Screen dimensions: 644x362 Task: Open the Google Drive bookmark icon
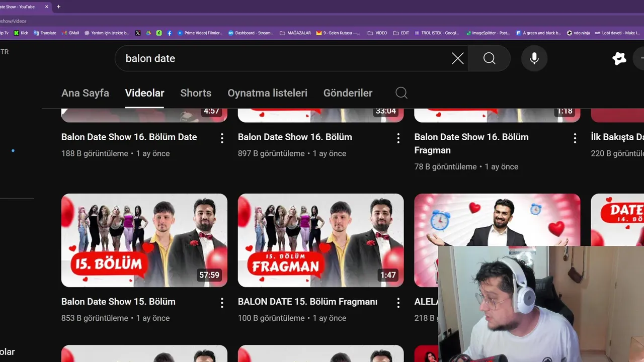tap(148, 33)
